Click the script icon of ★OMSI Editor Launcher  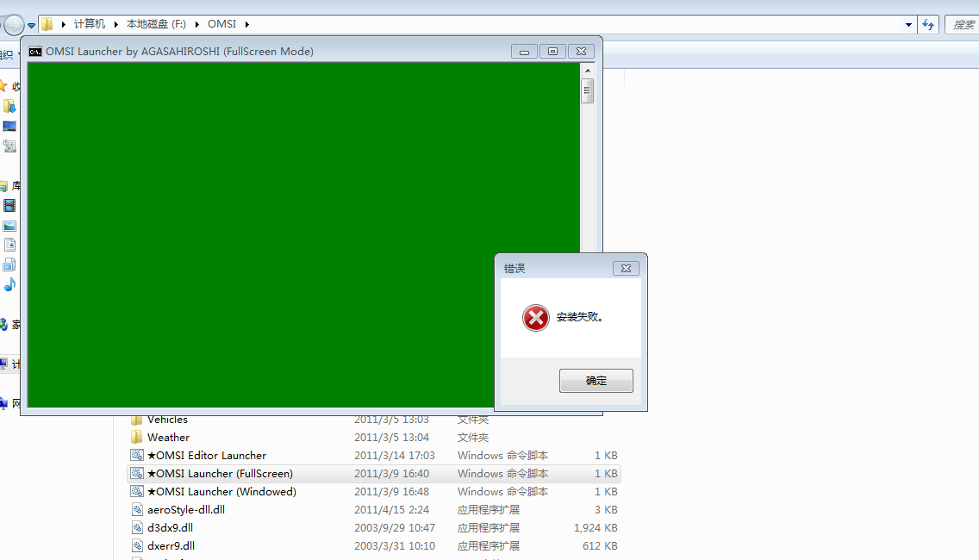(x=137, y=455)
